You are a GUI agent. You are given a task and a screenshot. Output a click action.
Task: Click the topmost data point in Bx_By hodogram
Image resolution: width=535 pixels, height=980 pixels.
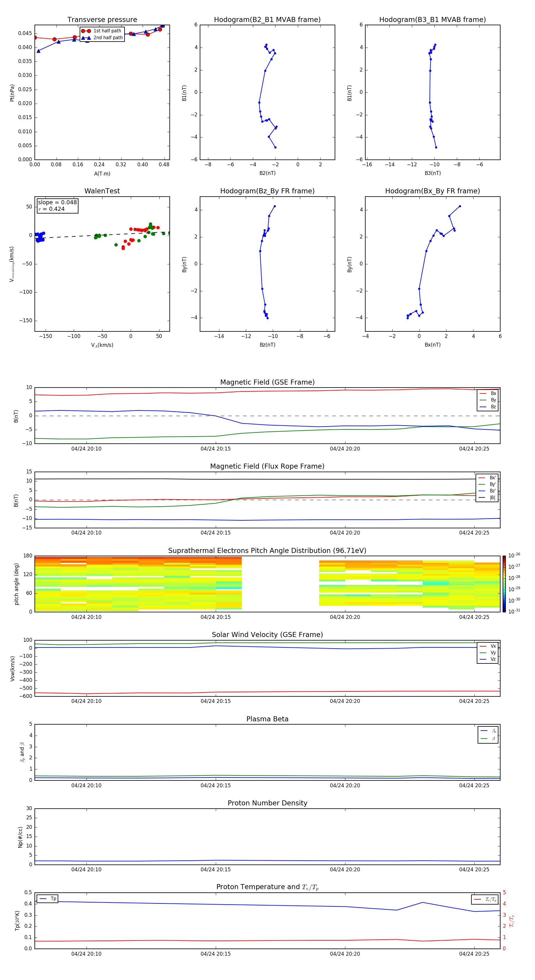tap(460, 206)
